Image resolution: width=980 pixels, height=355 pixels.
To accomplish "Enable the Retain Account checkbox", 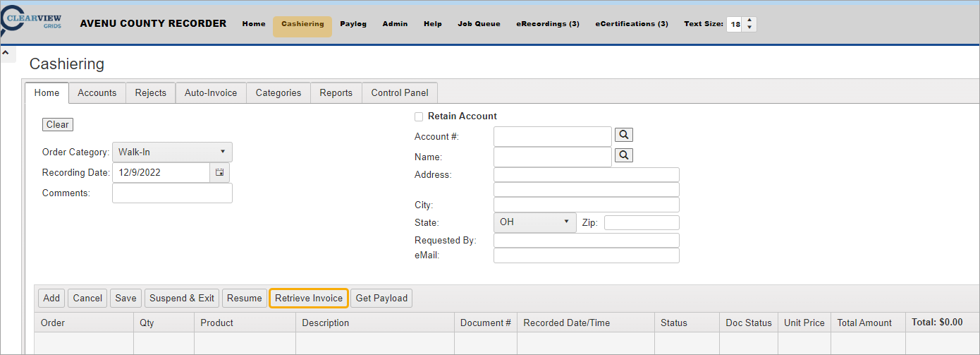I will [x=419, y=116].
